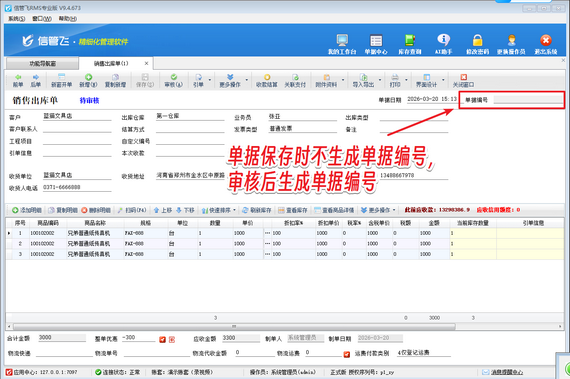570x379 pixels.
Task: Expand the 导入导出 dropdown
Action: click(x=380, y=80)
